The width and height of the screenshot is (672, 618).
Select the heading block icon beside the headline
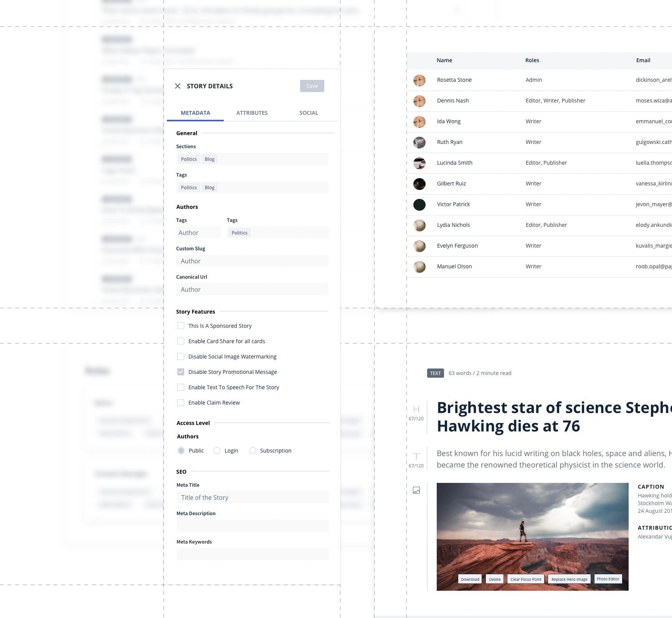click(x=416, y=409)
